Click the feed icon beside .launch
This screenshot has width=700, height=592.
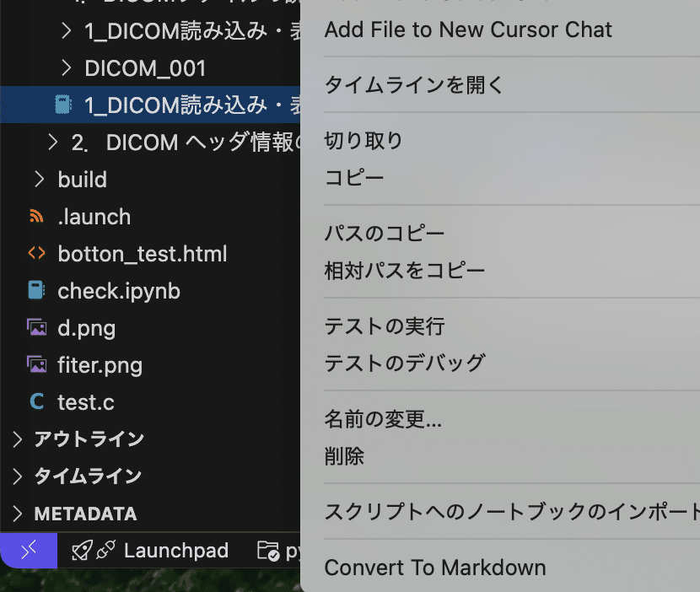(35, 216)
